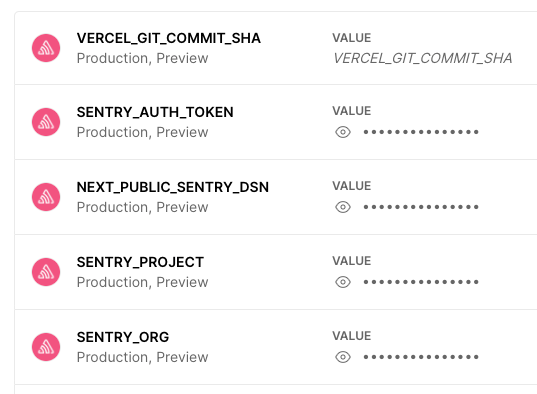Reveal the SENTRY_AUTH_TOKEN value with eye icon
This screenshot has width=537, height=394.
pyautogui.click(x=343, y=132)
